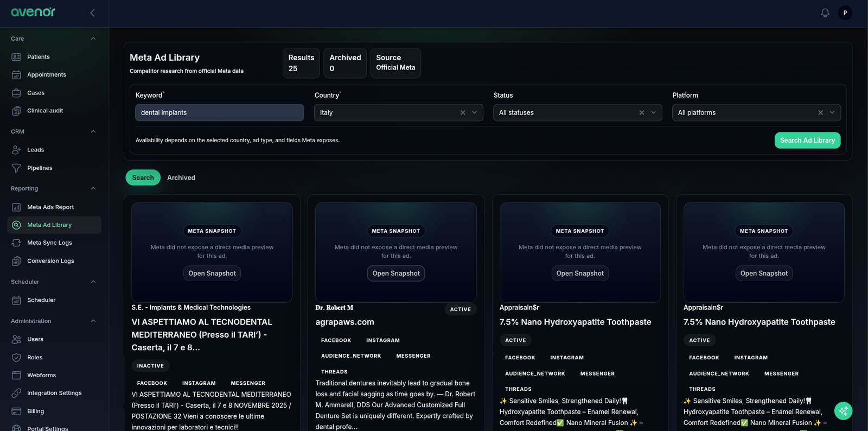Collapse the CRM section
Image resolution: width=868 pixels, height=431 pixels.
tap(93, 131)
